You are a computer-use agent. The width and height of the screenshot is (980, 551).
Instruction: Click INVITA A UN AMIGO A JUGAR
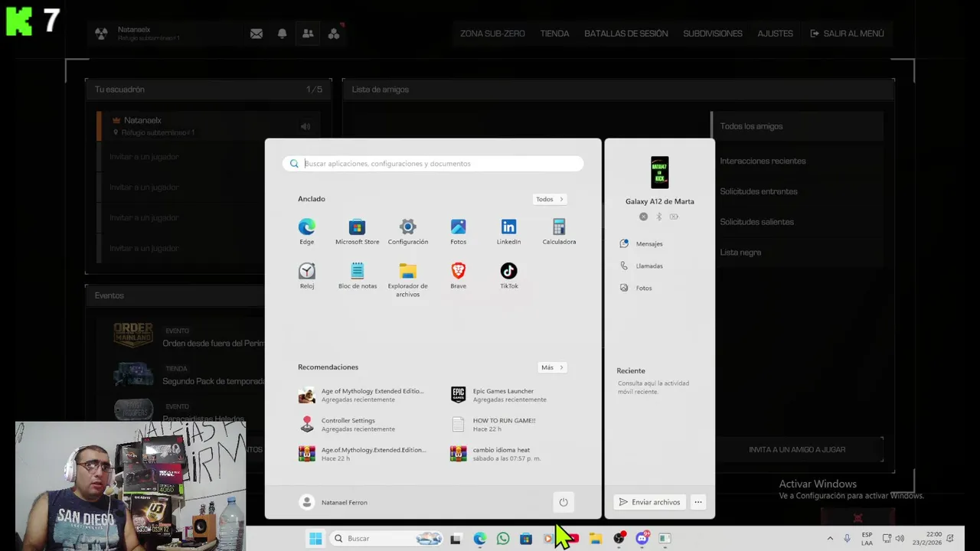[797, 449]
